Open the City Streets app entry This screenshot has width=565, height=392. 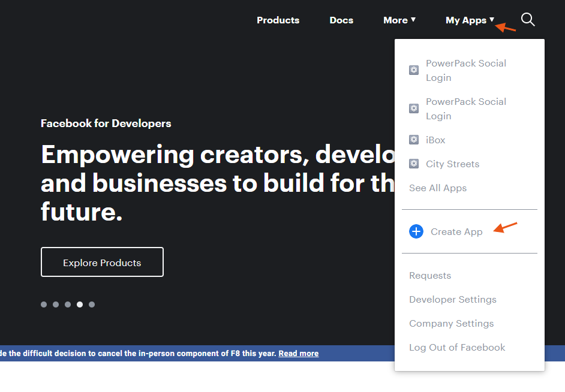453,164
